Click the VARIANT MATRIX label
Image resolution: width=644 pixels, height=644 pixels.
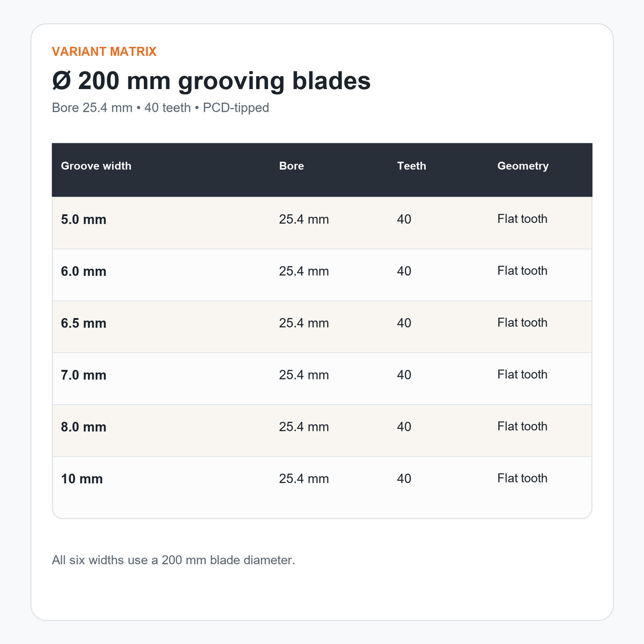[104, 52]
